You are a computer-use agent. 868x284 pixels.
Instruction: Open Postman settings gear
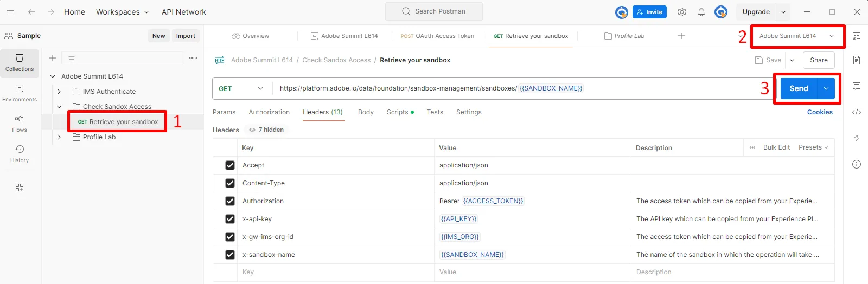pyautogui.click(x=682, y=12)
